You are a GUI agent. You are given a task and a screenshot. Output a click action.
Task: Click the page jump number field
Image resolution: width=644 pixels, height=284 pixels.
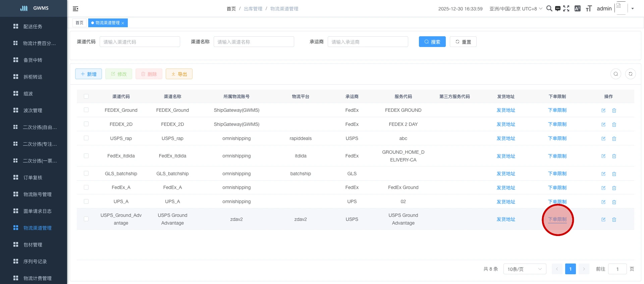pos(617,269)
